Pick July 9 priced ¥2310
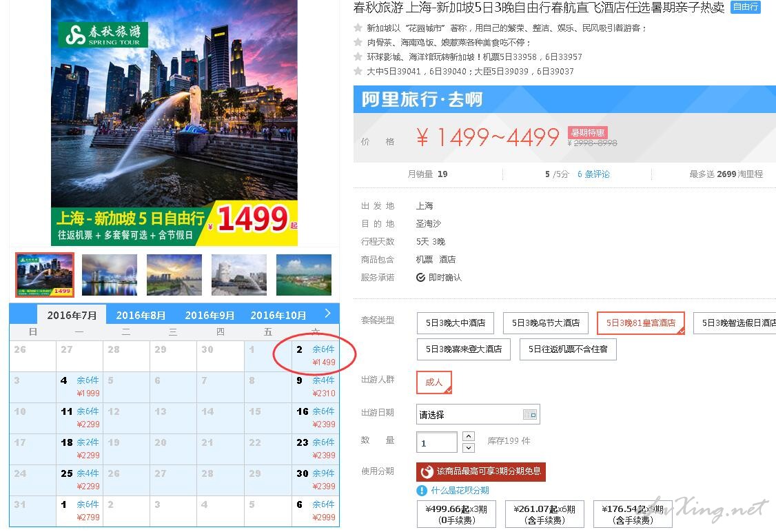Screen dimensions: 776x532 [x=315, y=387]
